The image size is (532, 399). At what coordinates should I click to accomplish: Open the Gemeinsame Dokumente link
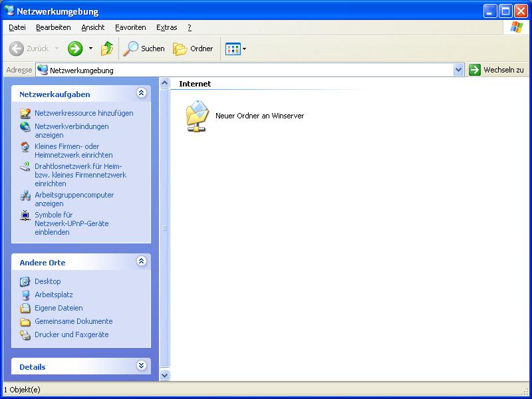pos(74,321)
